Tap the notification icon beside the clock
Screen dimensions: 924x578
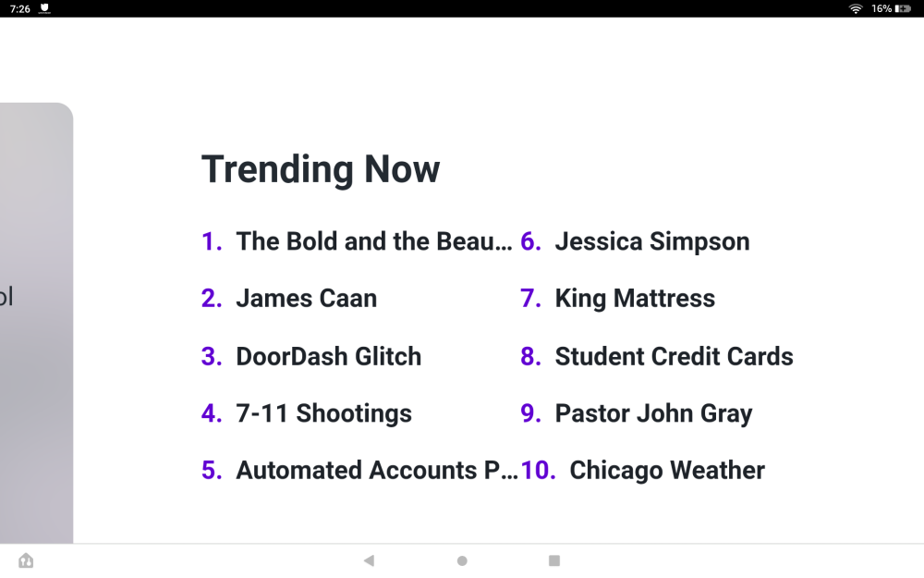pyautogui.click(x=44, y=8)
